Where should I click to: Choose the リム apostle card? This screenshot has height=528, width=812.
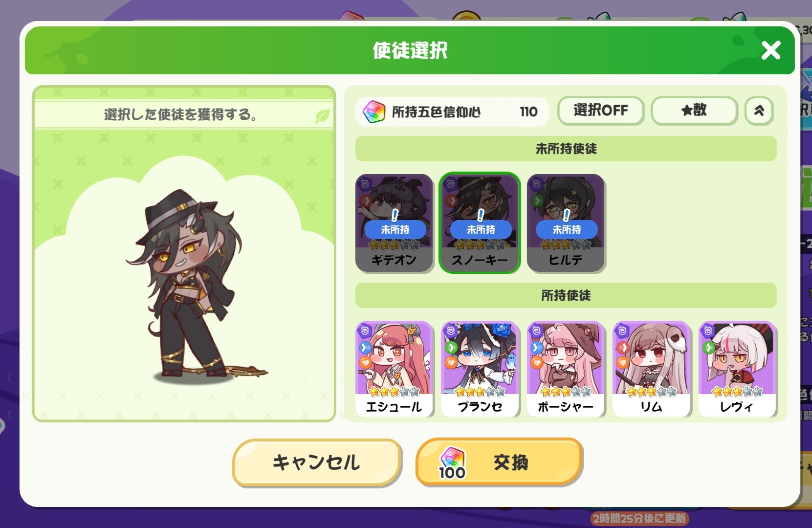(x=651, y=369)
